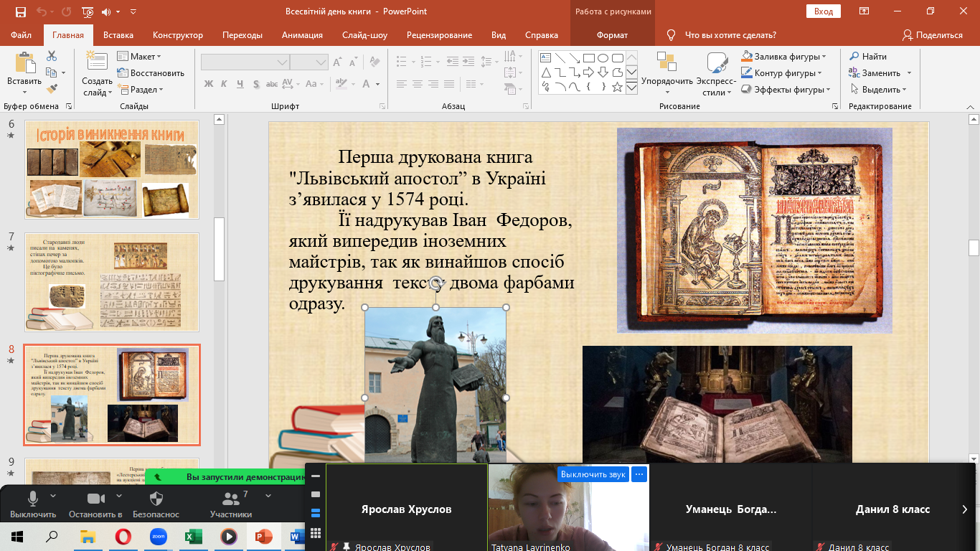Select the oval shape in the shapes gallery

click(x=603, y=58)
